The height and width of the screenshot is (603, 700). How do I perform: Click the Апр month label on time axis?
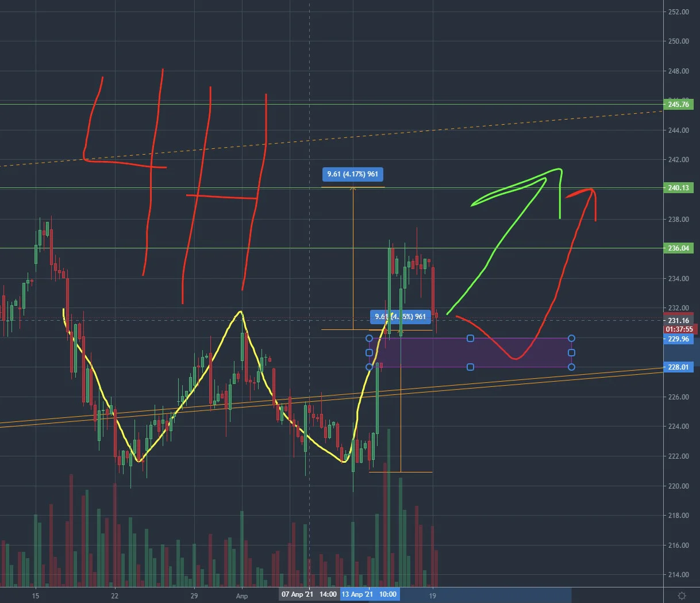coord(242,596)
